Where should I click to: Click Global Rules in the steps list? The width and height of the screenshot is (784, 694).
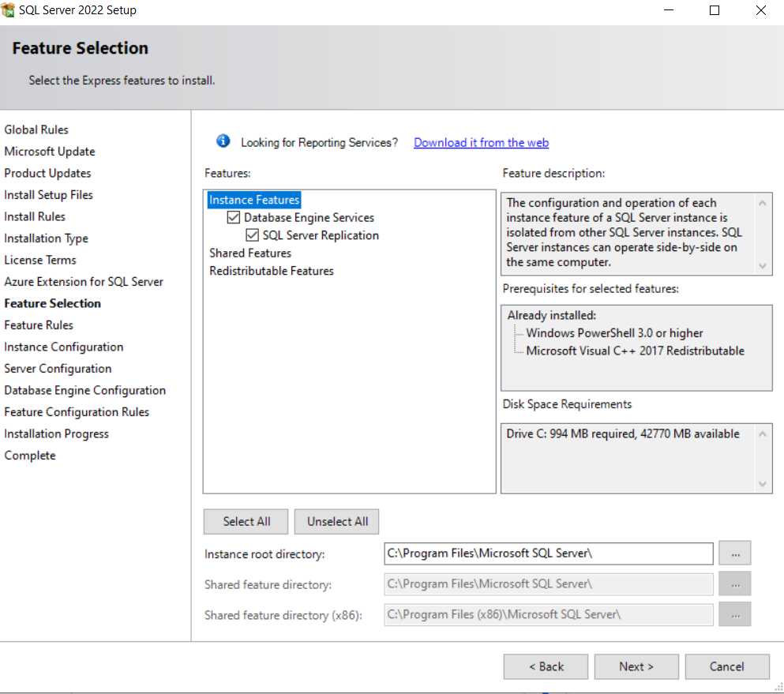36,130
